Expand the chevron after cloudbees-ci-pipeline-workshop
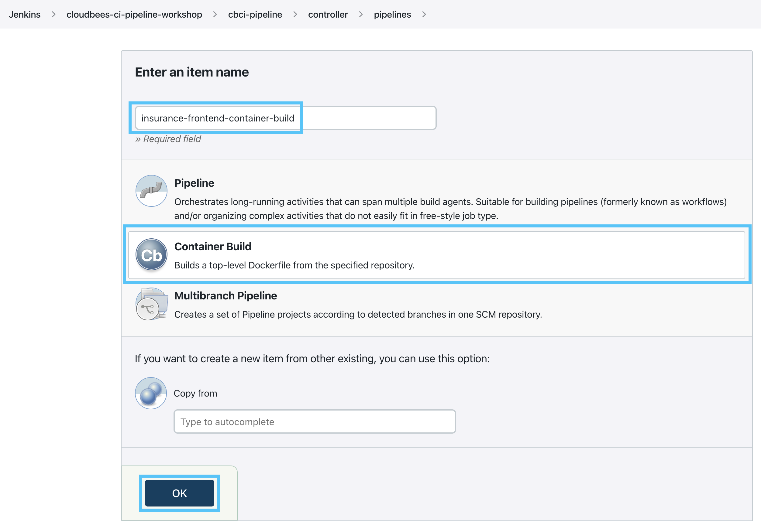 (x=215, y=15)
